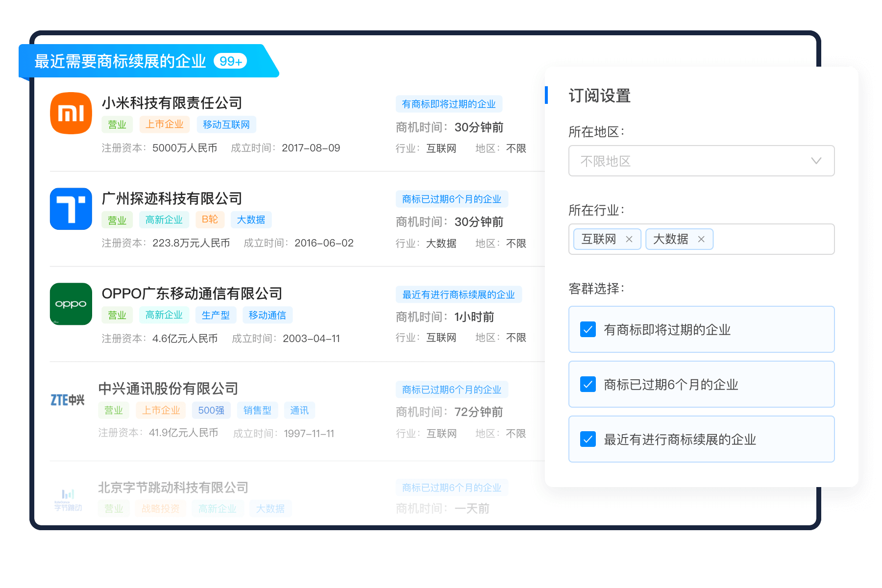
Task: Click 行业 大数据 value on 广州探迹 row
Action: point(441,244)
